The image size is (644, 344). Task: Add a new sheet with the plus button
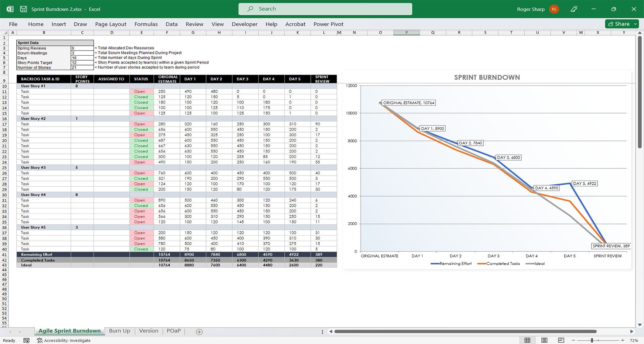[199, 331]
